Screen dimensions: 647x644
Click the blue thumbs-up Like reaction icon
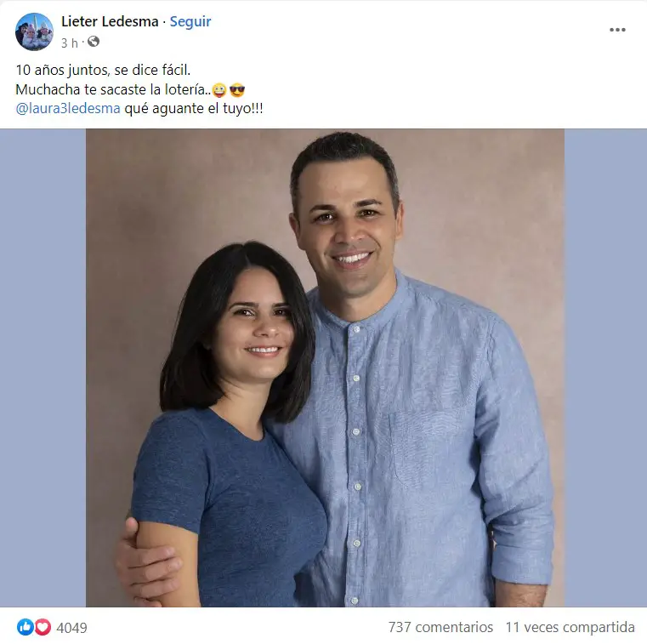tap(25, 627)
